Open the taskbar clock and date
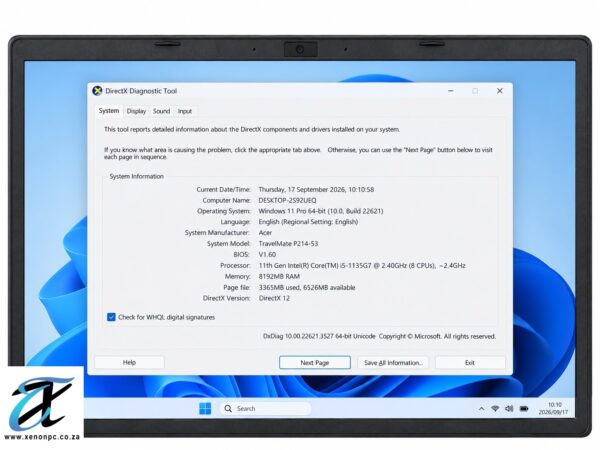 [553, 408]
